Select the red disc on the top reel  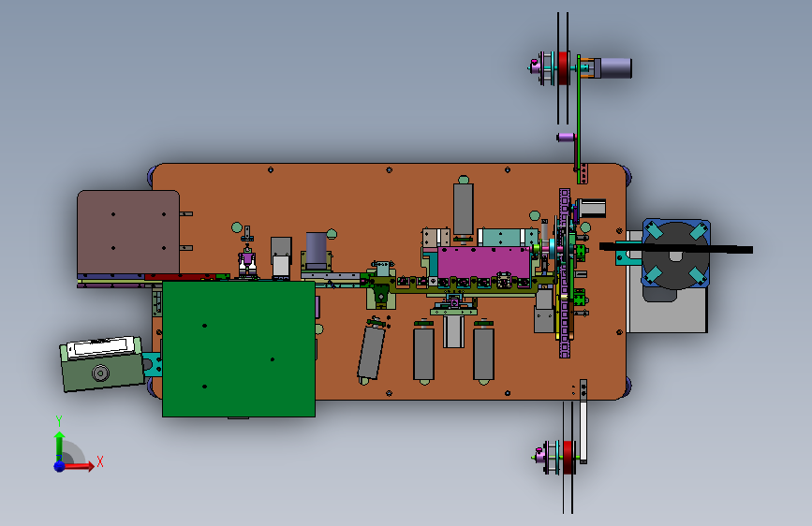564,67
